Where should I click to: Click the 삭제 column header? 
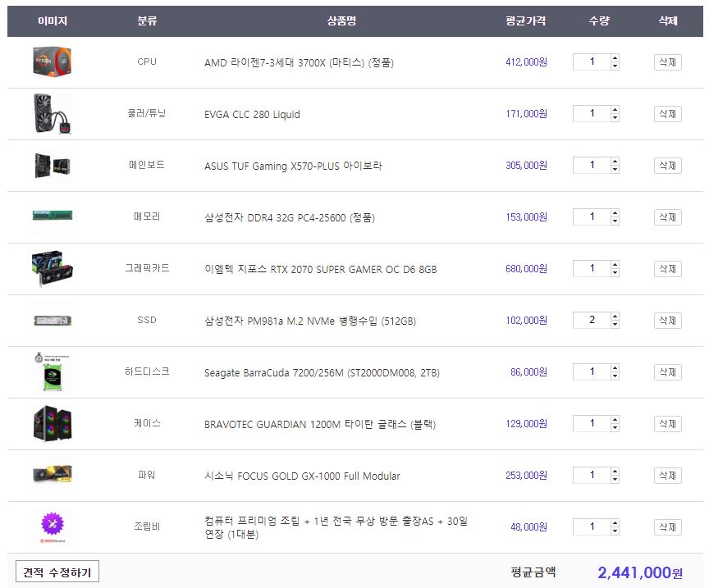pyautogui.click(x=668, y=21)
